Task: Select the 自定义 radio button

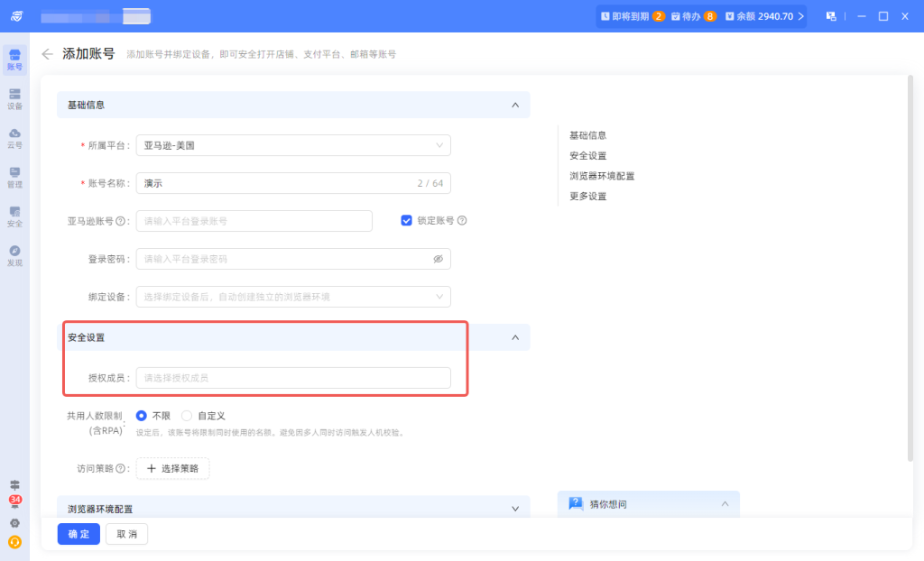Action: 187,416
